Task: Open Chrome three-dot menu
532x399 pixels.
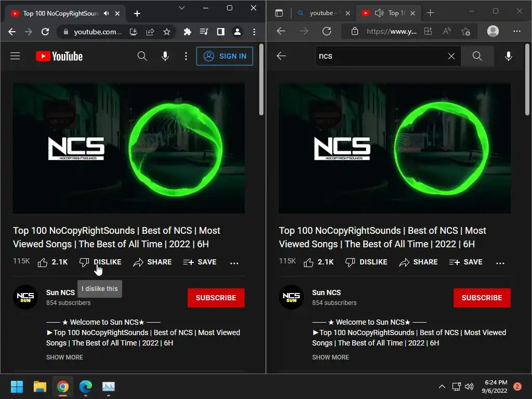Action: pyautogui.click(x=254, y=32)
